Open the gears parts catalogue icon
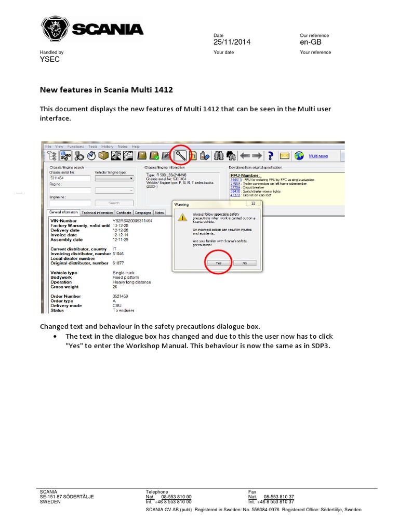Screen dimensions: 399x532 coord(79,156)
